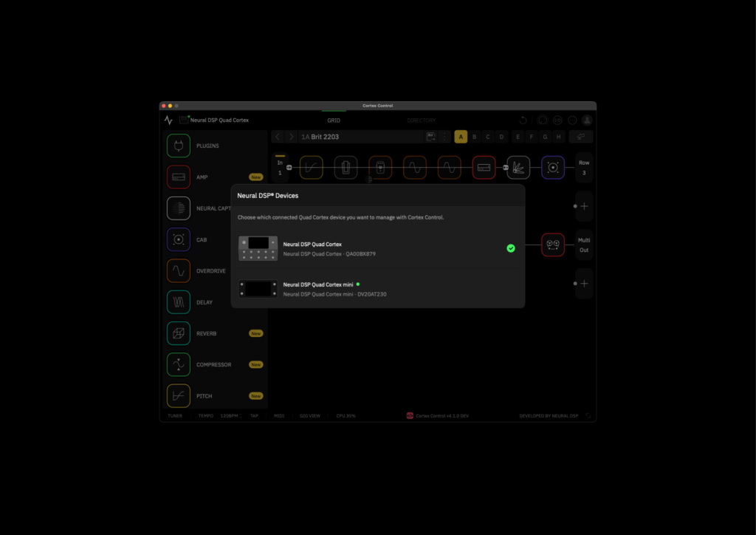Open the Row 3 output block
This screenshot has width=756, height=535.
(x=584, y=168)
